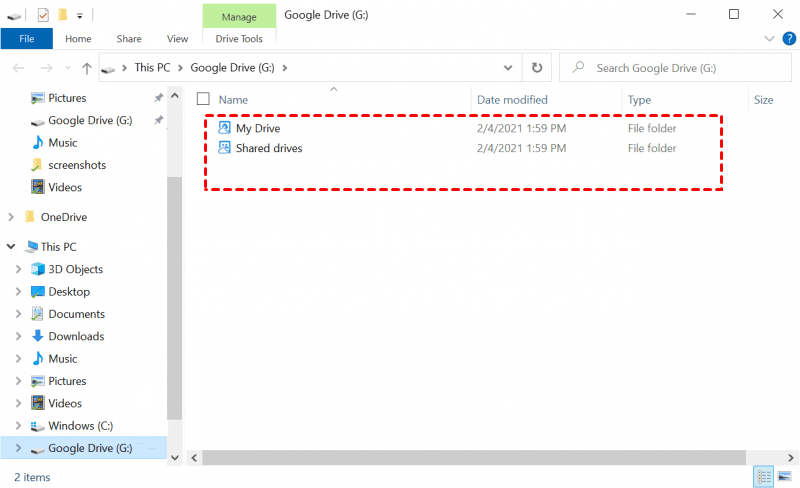800x488 pixels.
Task: Open the File menu
Action: [27, 39]
